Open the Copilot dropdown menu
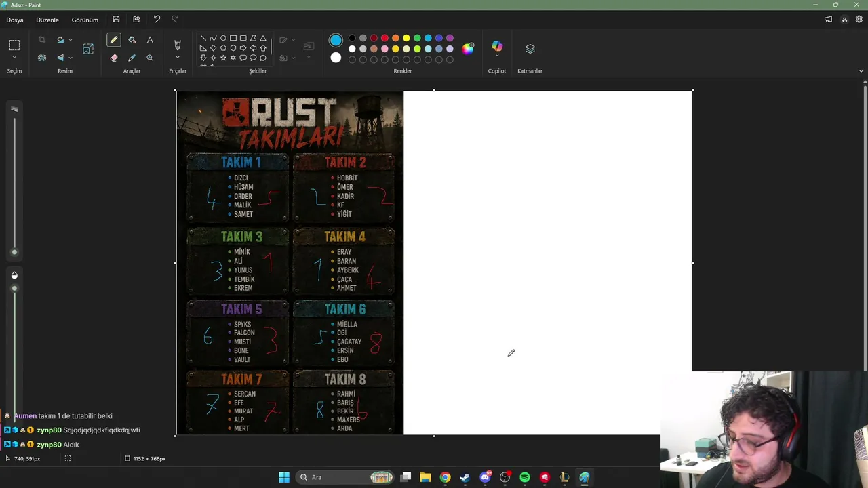The height and width of the screenshot is (488, 868). point(497,56)
